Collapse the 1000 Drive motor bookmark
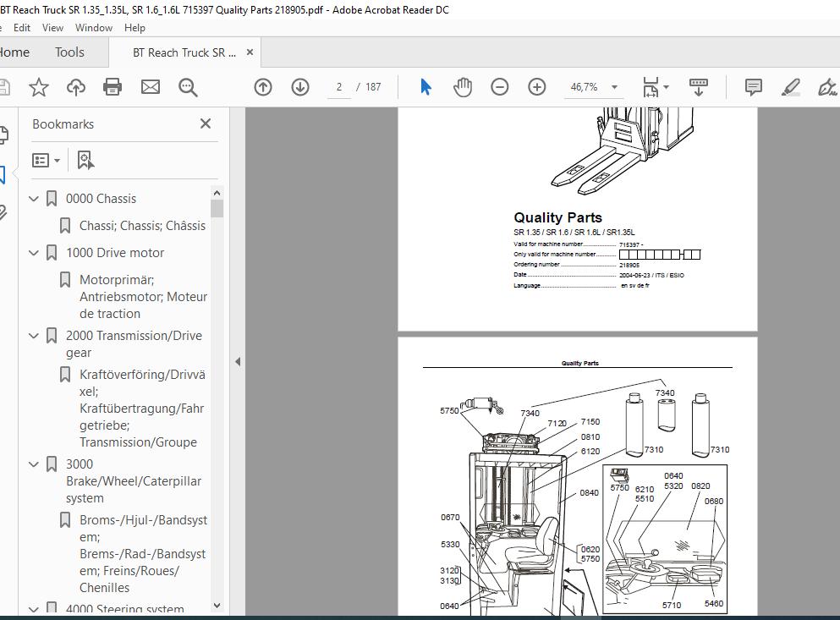The image size is (840, 620). [x=34, y=253]
